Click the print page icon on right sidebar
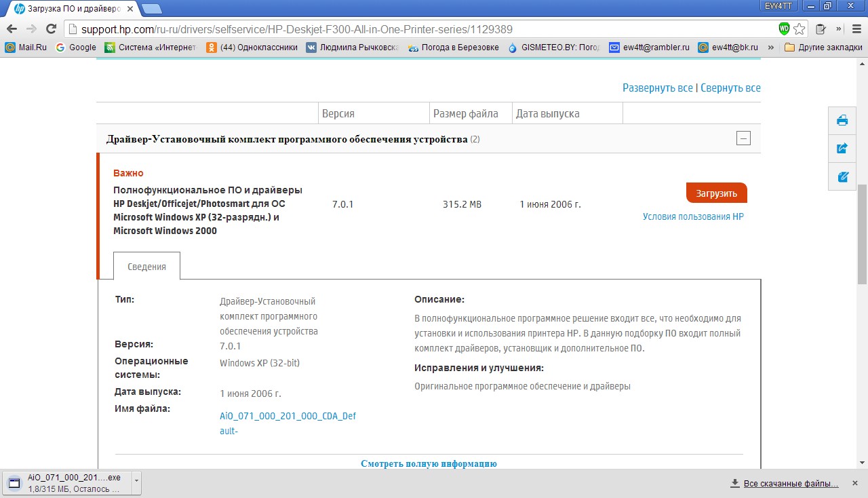Screen dimensions: 868x498 pyautogui.click(x=843, y=121)
